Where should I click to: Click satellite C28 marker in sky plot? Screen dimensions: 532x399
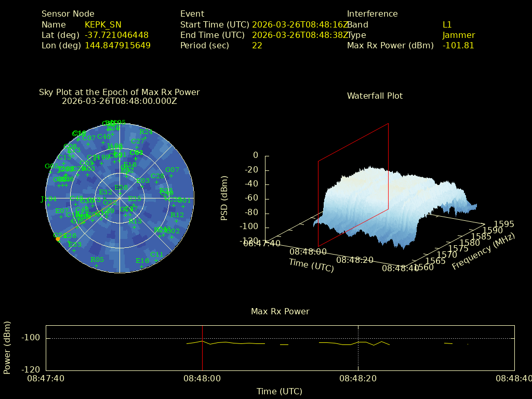tap(157, 182)
